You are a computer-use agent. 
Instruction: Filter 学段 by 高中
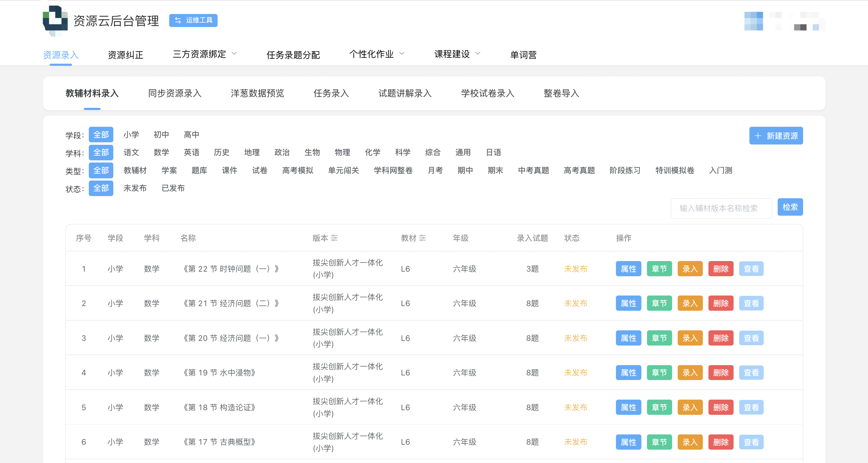point(192,135)
